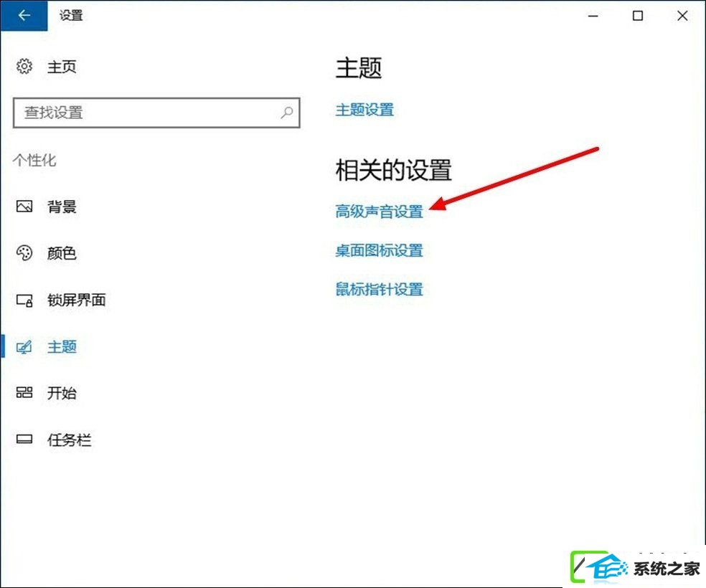Open 桌面图标设置 link

click(x=379, y=250)
